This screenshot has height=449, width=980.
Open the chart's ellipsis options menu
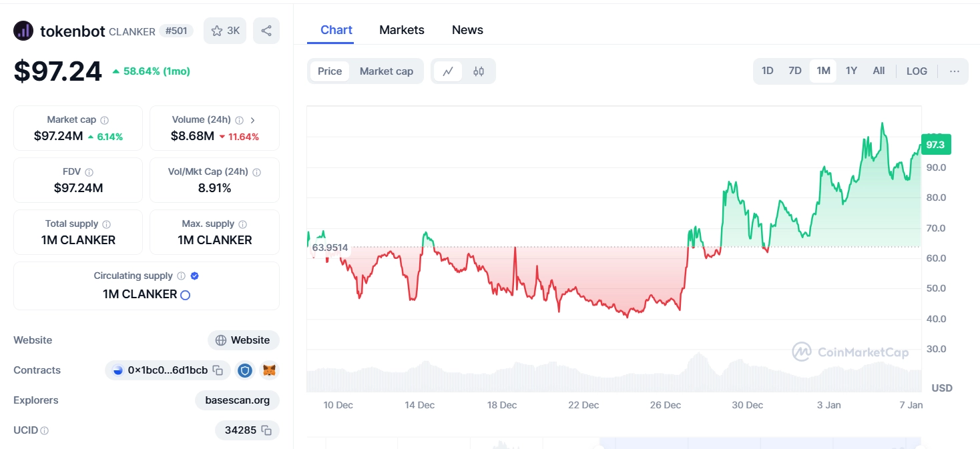[954, 70]
